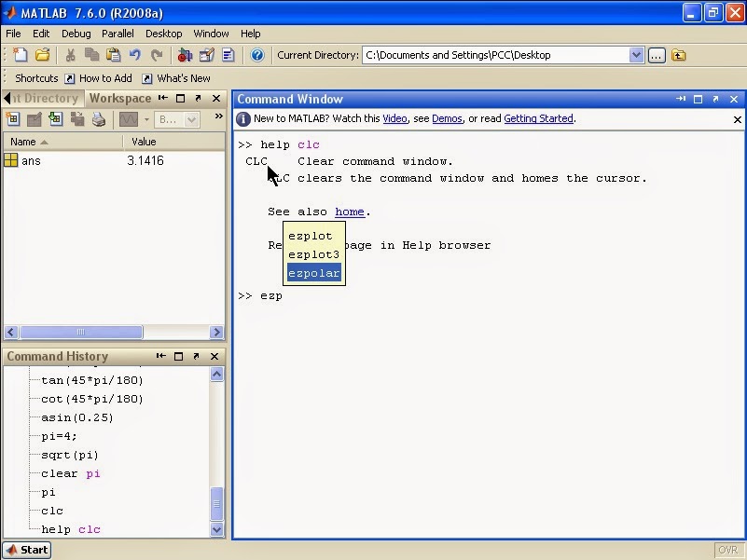Open the plot type dropdown in Workspace toolbar
This screenshot has width=747, height=560.
pyautogui.click(x=146, y=118)
